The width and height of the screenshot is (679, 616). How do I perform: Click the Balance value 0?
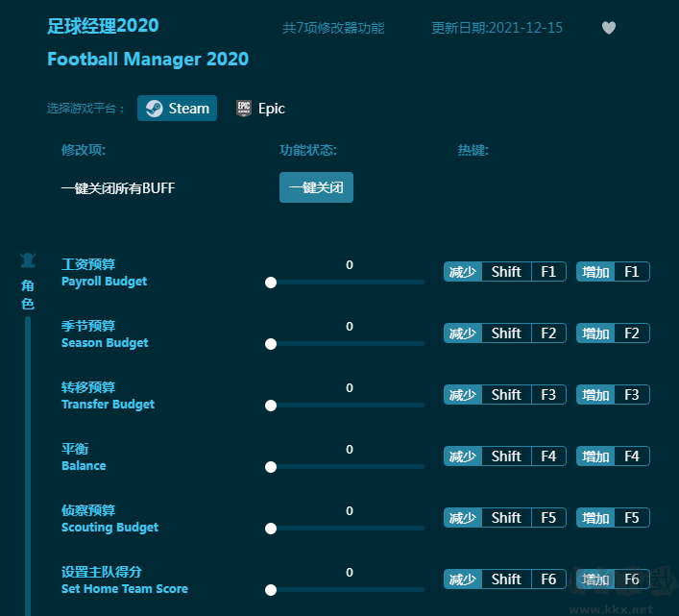[350, 449]
